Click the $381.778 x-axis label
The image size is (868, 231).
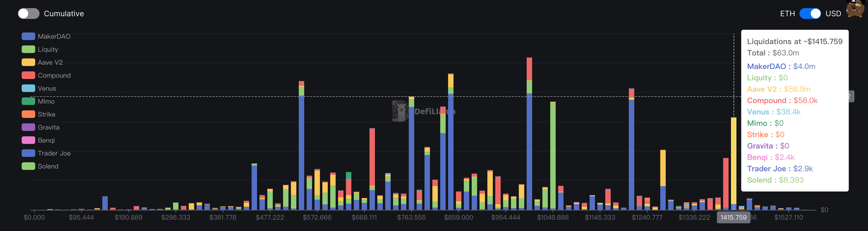click(x=223, y=217)
